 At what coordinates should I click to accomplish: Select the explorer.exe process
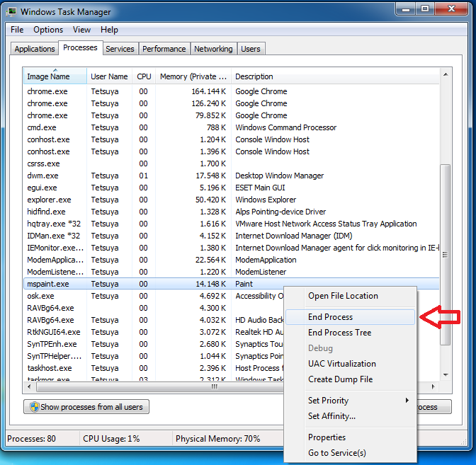click(x=232, y=200)
